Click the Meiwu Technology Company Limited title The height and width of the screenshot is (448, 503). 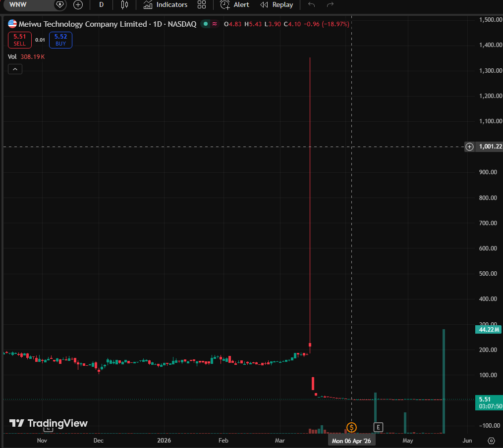(x=83, y=24)
